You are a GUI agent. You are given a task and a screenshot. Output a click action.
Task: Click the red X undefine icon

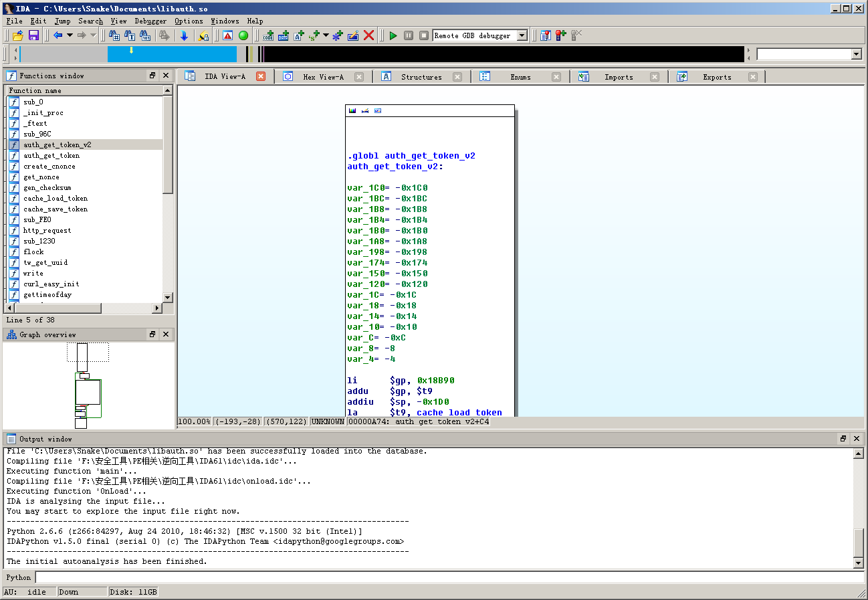coord(368,35)
